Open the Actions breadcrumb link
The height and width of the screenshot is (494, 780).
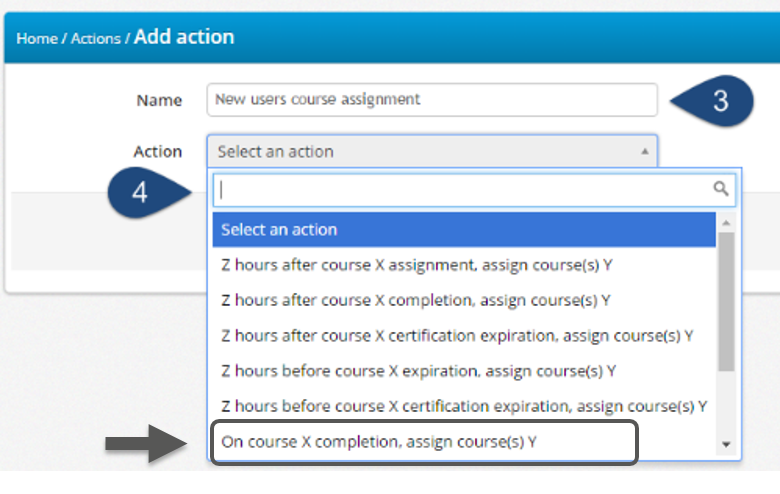coord(95,39)
